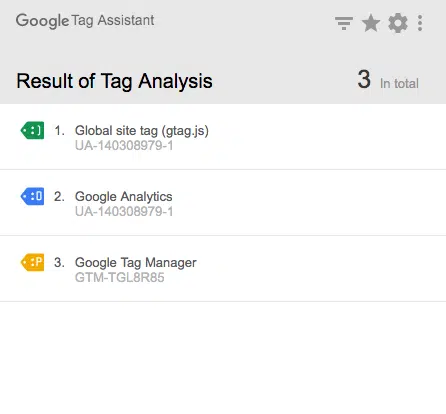The height and width of the screenshot is (414, 446).
Task: Open the Google Tag Manager result entry
Action: (223, 269)
